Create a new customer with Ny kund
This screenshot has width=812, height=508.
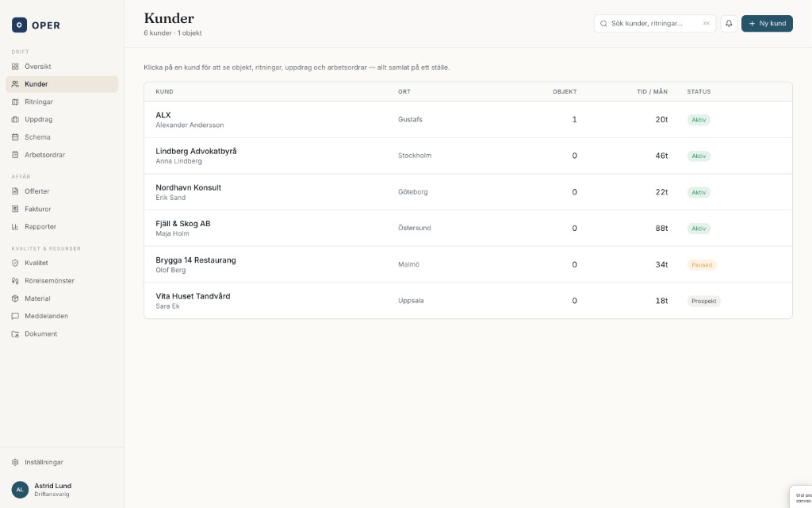point(767,23)
